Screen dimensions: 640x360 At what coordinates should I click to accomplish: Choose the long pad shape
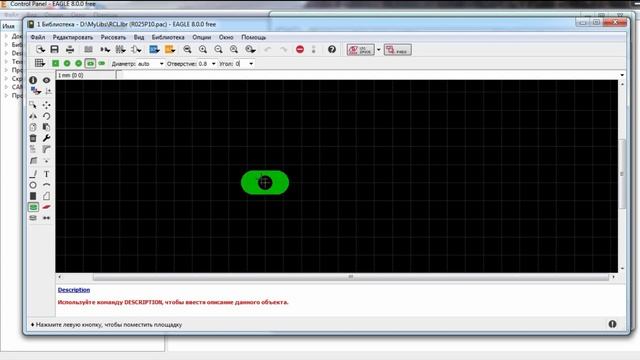[x=90, y=63]
